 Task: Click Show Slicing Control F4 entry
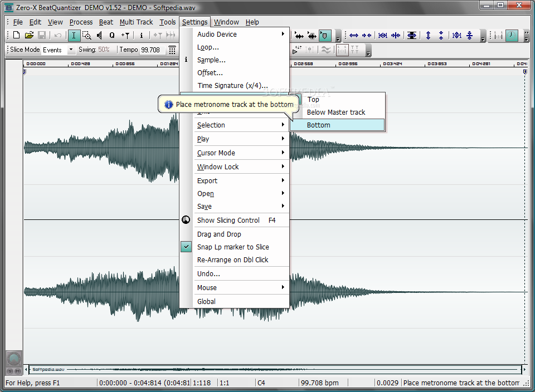click(x=235, y=220)
